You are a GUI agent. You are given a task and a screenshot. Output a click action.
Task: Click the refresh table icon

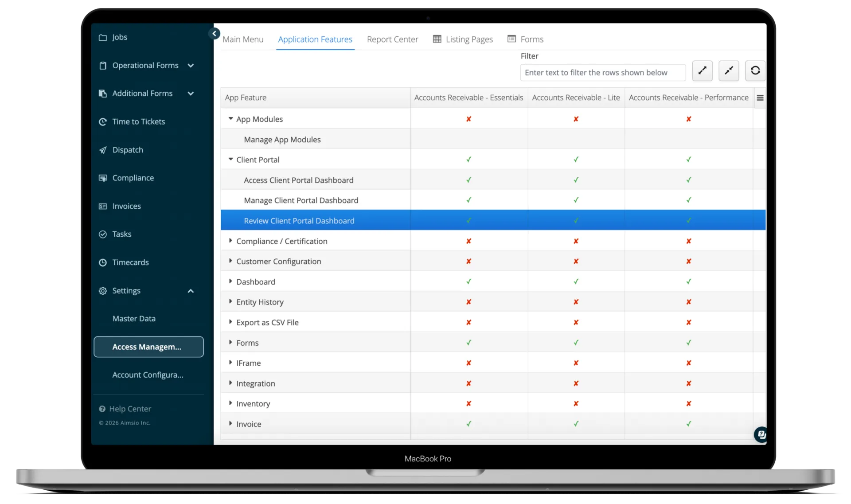pos(756,70)
